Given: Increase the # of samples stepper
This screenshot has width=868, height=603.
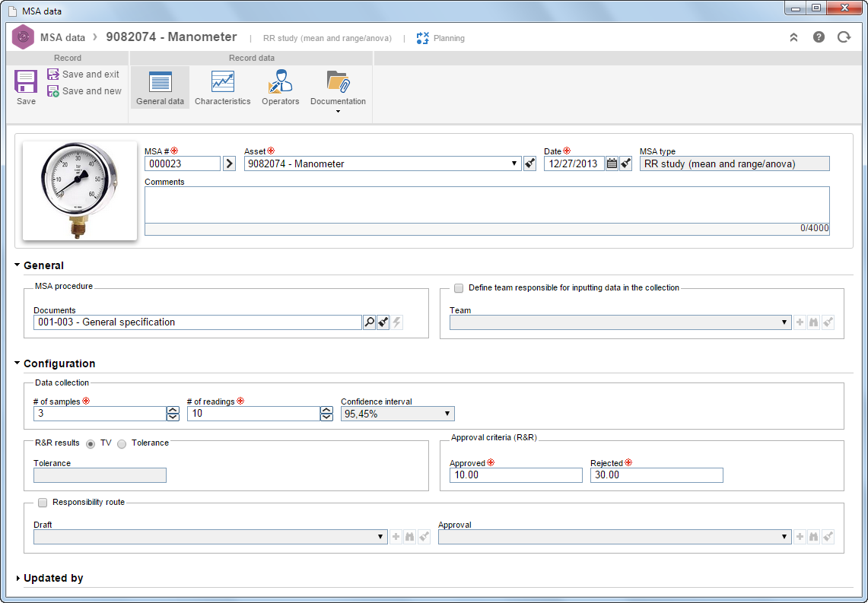Looking at the screenshot, I should point(173,411).
